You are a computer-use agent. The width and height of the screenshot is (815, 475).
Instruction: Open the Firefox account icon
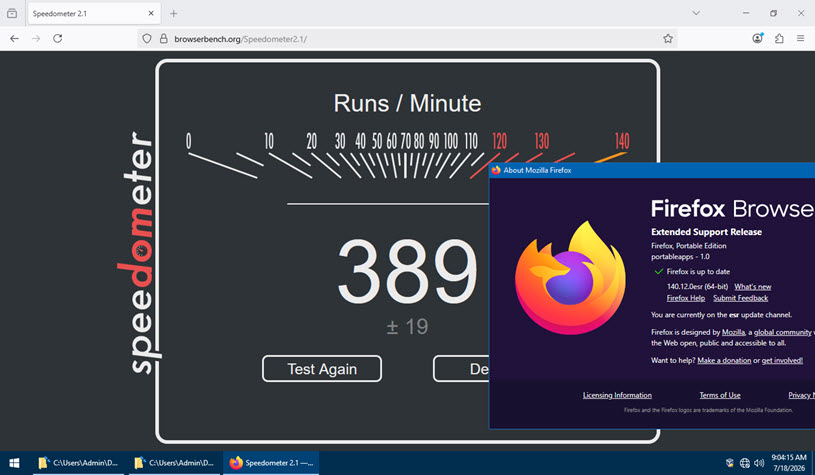758,38
